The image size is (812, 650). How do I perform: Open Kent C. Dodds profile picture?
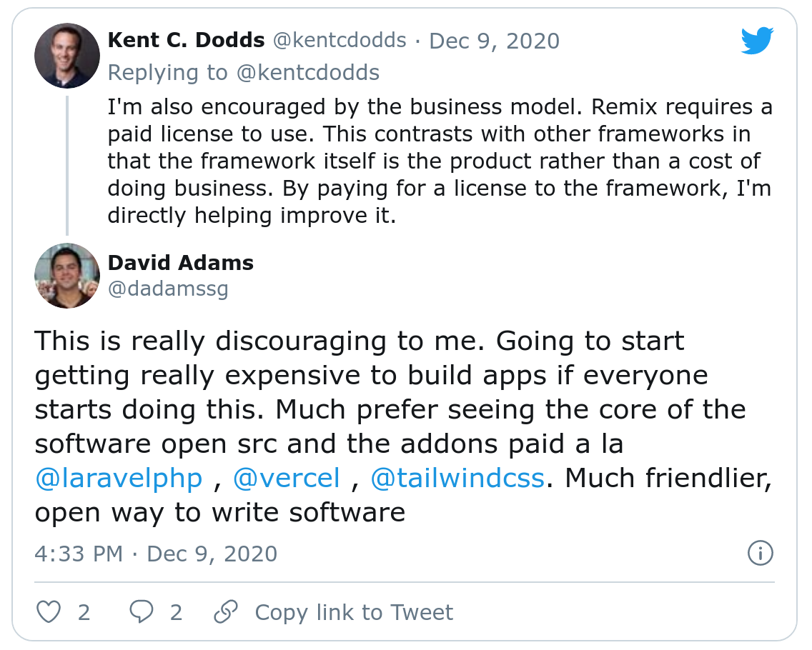(x=67, y=56)
